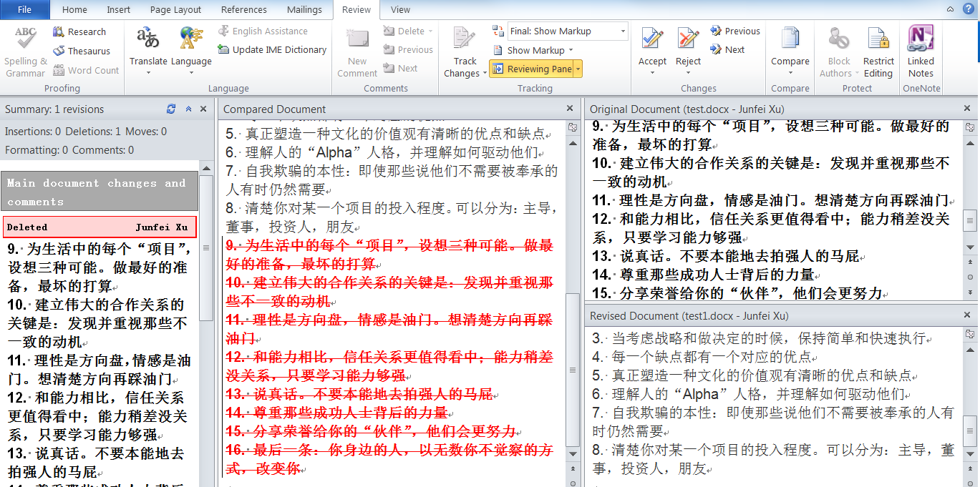Open Spelling & Grammar check
This screenshot has height=487, width=980.
click(25, 50)
